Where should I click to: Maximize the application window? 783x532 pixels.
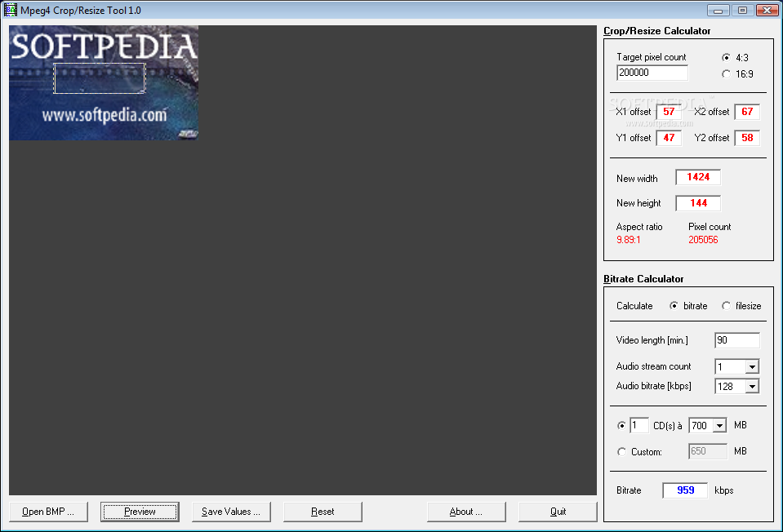click(x=742, y=10)
